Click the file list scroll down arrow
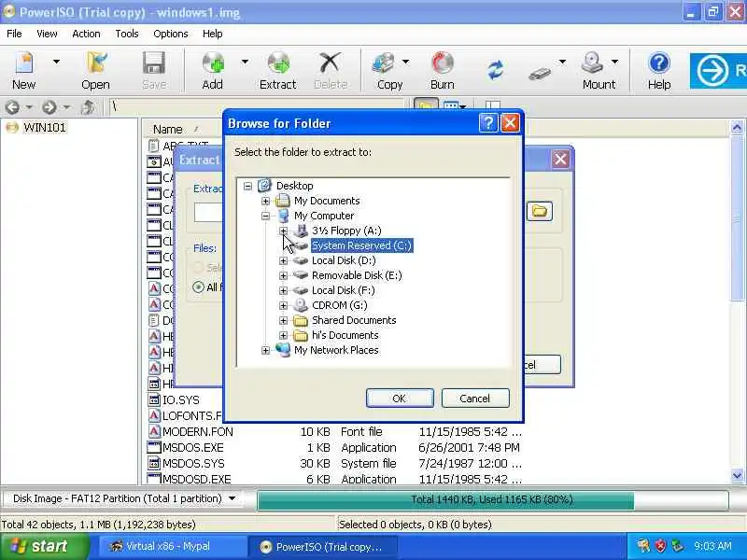This screenshot has width=747, height=560. pos(737,475)
